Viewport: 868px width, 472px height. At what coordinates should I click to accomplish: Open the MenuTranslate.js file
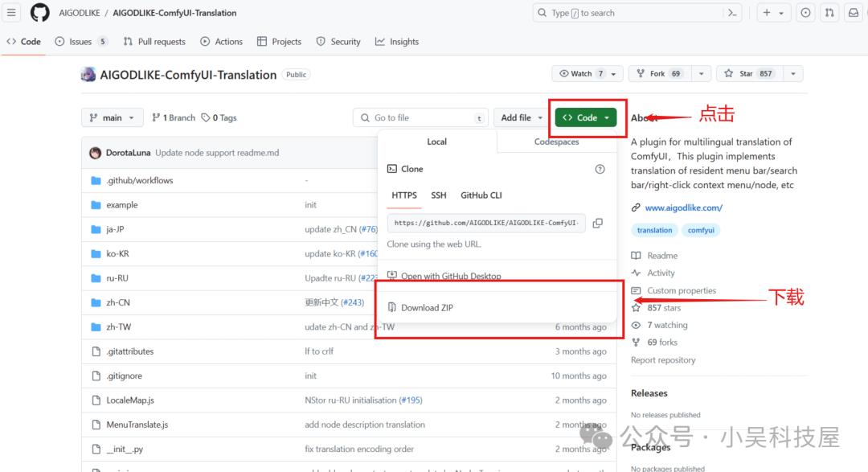(x=137, y=425)
